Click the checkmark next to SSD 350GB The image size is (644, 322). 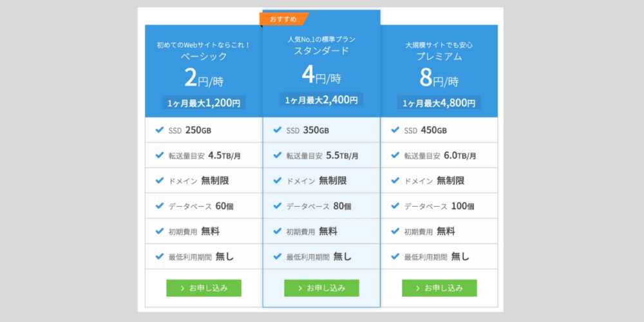[278, 130]
